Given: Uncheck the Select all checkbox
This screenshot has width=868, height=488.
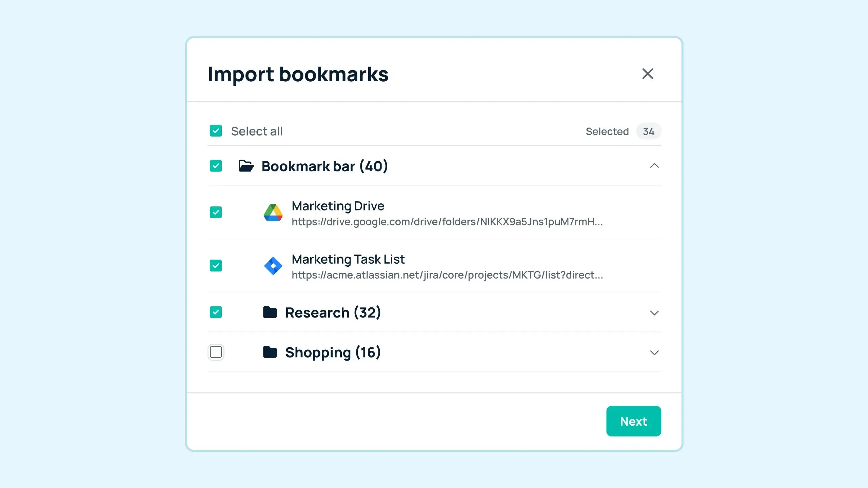Looking at the screenshot, I should pyautogui.click(x=216, y=131).
